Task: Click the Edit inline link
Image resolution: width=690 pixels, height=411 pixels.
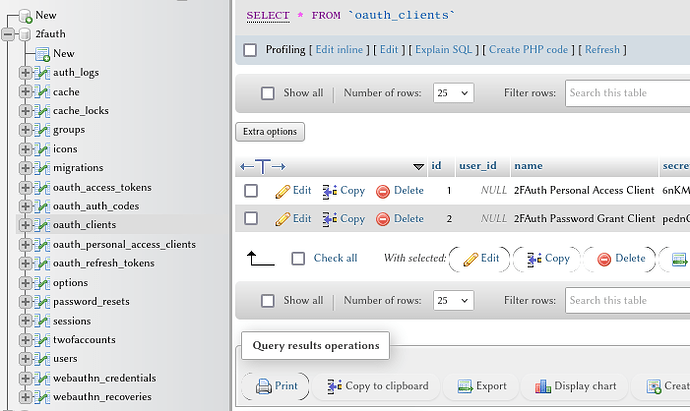Action: click(x=339, y=50)
